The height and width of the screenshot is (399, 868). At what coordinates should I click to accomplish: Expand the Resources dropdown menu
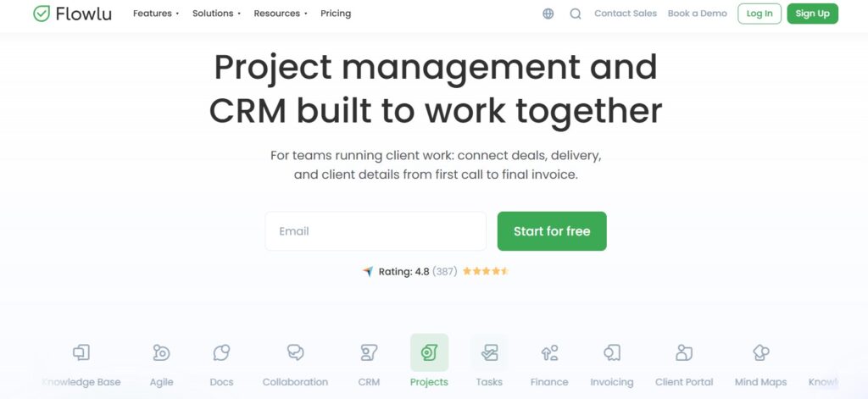[x=281, y=14]
